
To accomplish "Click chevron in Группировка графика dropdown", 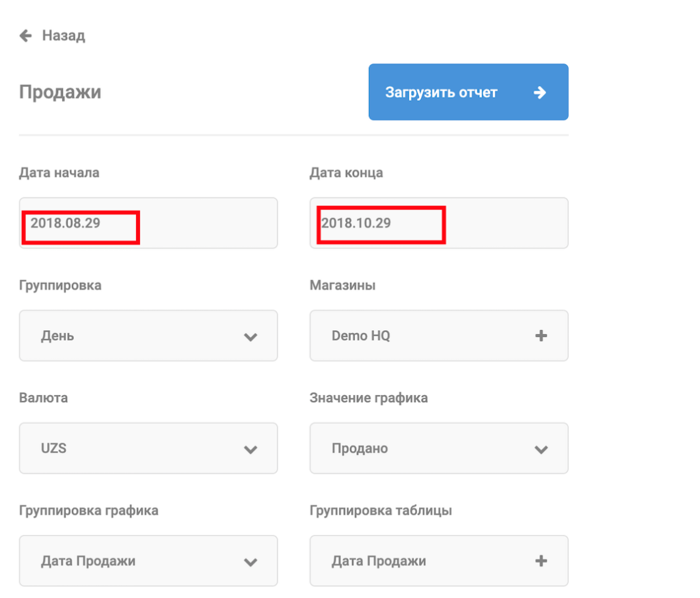I will [251, 562].
